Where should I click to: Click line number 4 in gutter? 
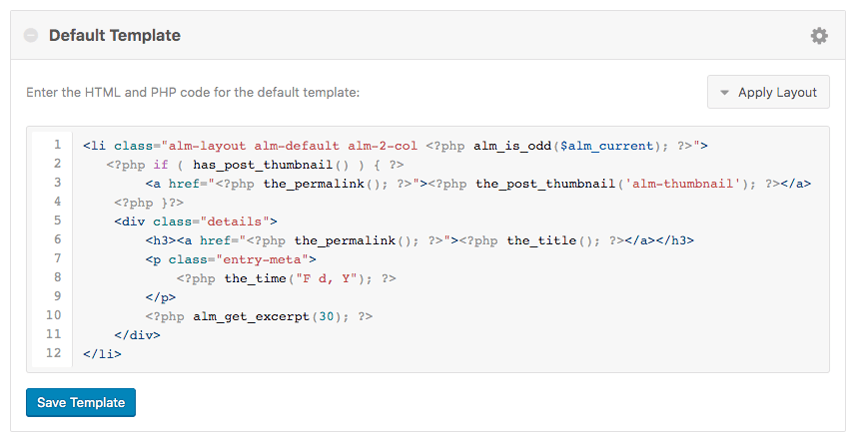click(x=57, y=201)
